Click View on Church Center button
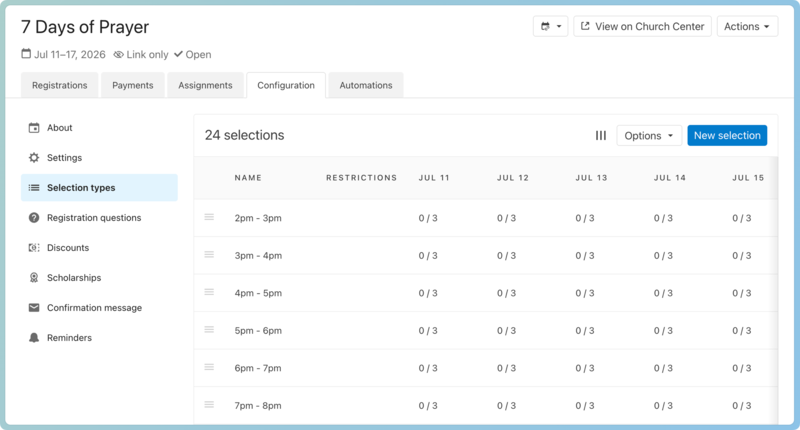The width and height of the screenshot is (800, 430). pyautogui.click(x=642, y=27)
